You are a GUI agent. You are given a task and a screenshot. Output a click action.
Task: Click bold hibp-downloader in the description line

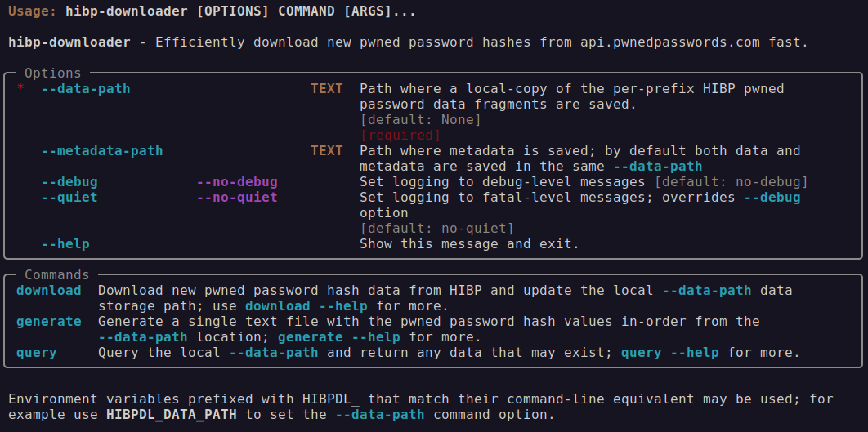pyautogui.click(x=69, y=42)
